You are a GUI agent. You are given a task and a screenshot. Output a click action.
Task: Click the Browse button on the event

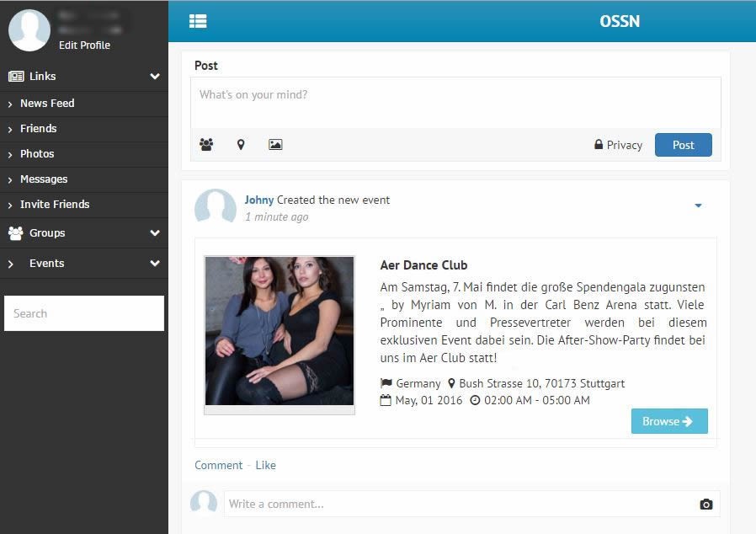669,421
